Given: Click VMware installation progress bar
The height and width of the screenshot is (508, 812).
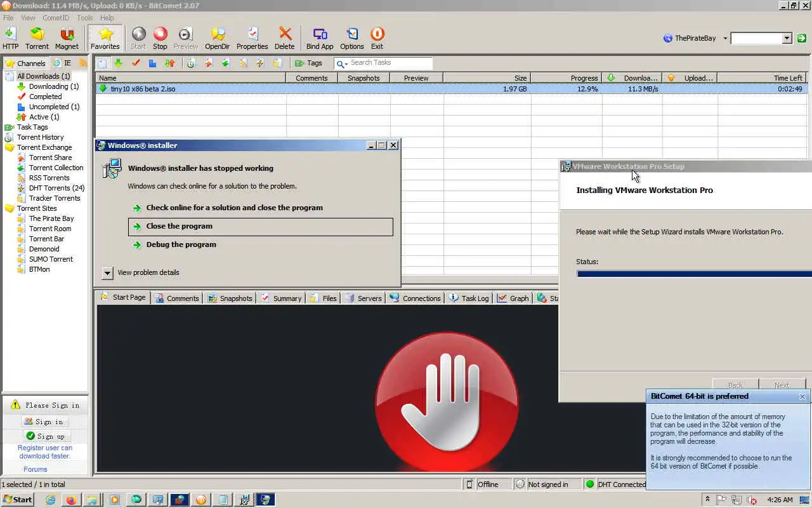Looking at the screenshot, I should click(694, 274).
